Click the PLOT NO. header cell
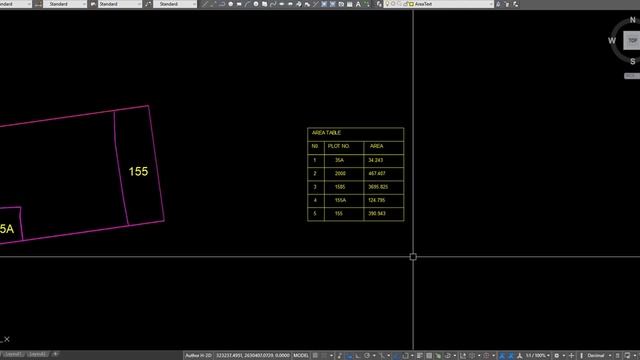The image size is (640, 360). click(344, 148)
